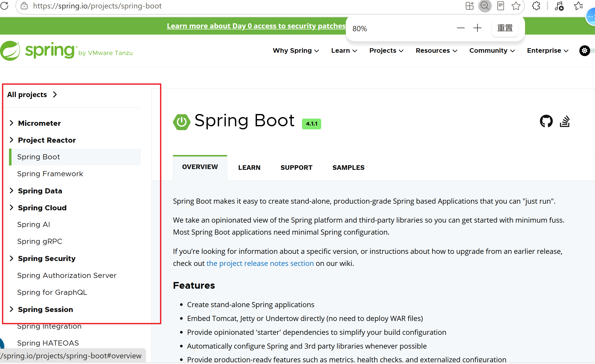Expand the Spring Cloud group
This screenshot has width=595, height=364.
click(x=11, y=207)
